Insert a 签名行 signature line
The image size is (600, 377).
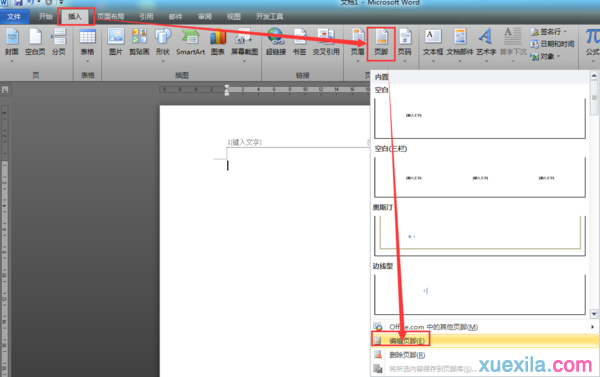pyautogui.click(x=548, y=32)
